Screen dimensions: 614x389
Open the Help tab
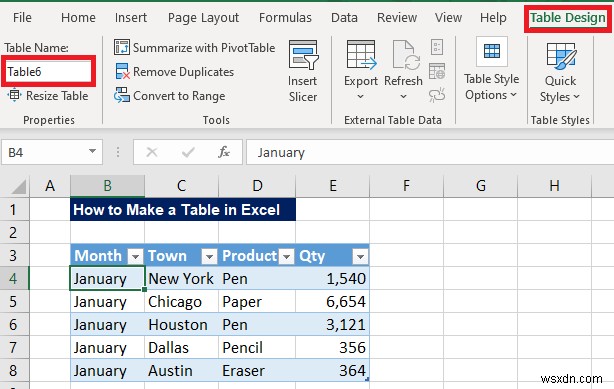[x=493, y=18]
